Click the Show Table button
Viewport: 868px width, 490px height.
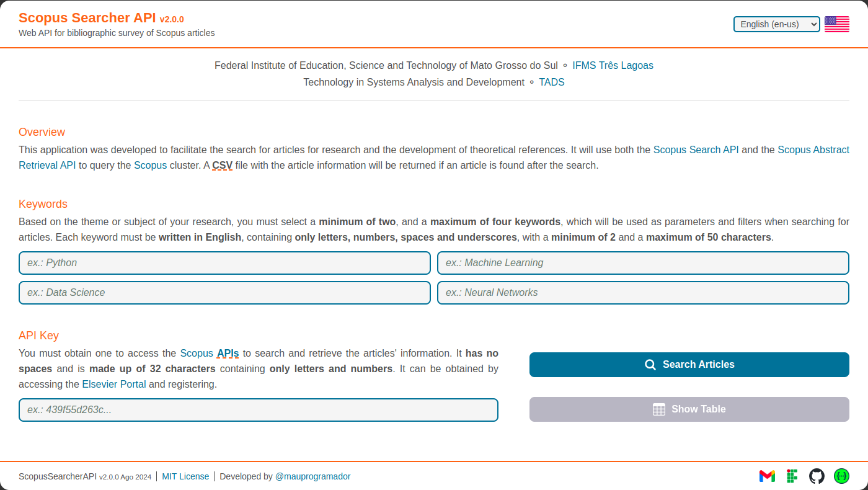click(x=689, y=409)
